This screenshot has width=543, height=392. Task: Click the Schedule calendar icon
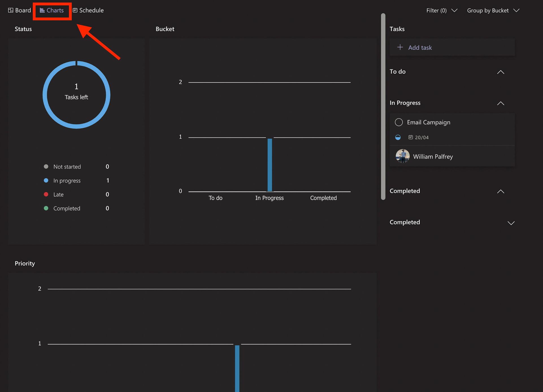coord(75,10)
